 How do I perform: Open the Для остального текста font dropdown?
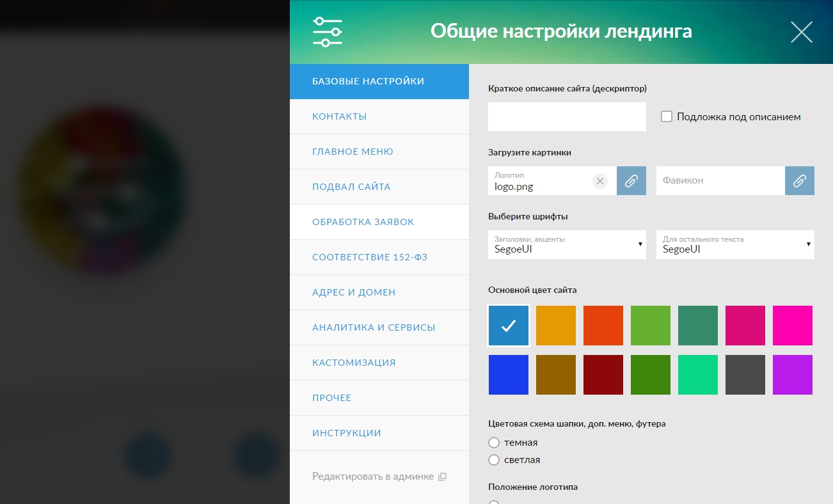(x=735, y=245)
